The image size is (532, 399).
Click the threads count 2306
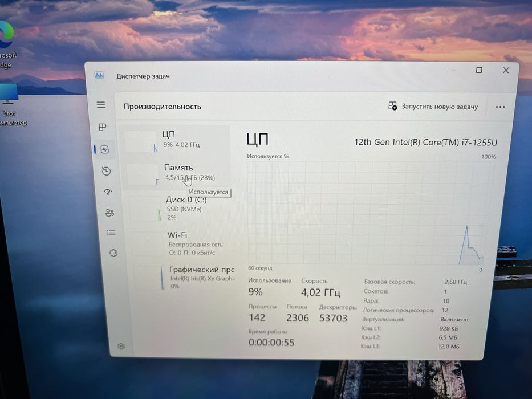298,318
